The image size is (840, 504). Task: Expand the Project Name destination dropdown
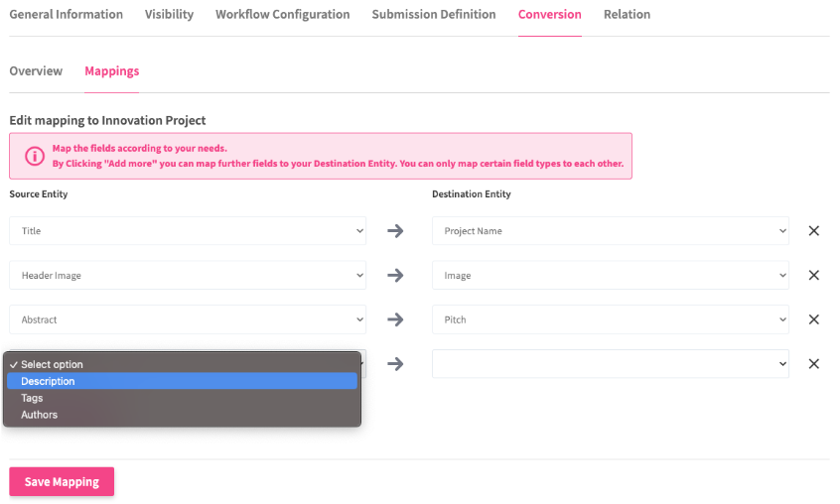tap(610, 231)
